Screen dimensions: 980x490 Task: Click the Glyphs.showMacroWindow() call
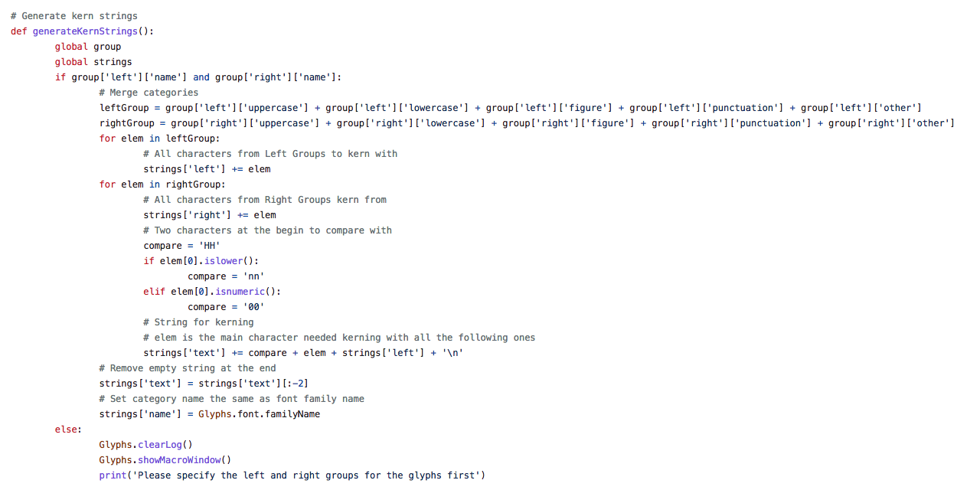click(x=165, y=460)
